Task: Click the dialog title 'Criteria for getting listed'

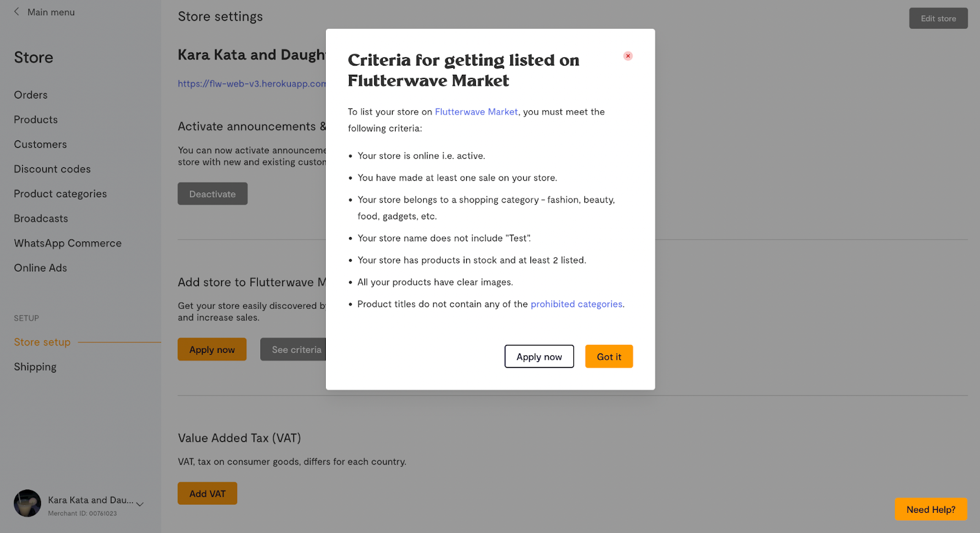Action: pyautogui.click(x=464, y=70)
